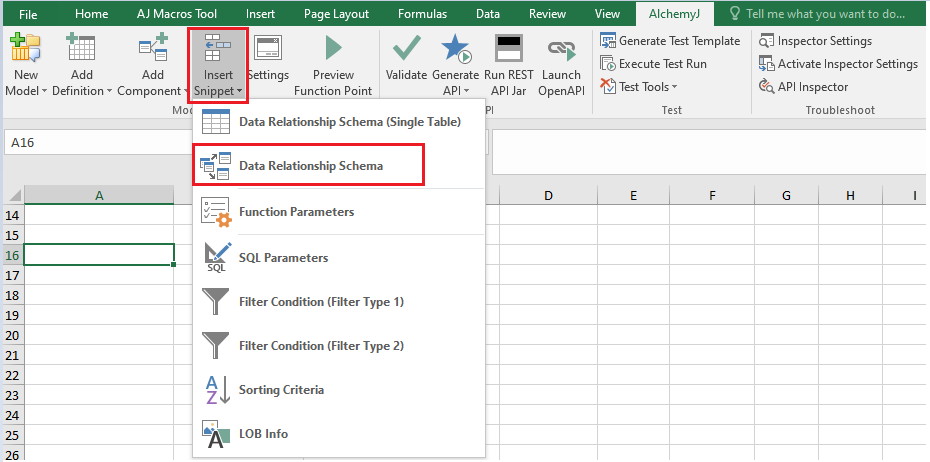This screenshot has height=462, width=930.
Task: Choose Data Relationship Schema menu item
Action: [311, 166]
